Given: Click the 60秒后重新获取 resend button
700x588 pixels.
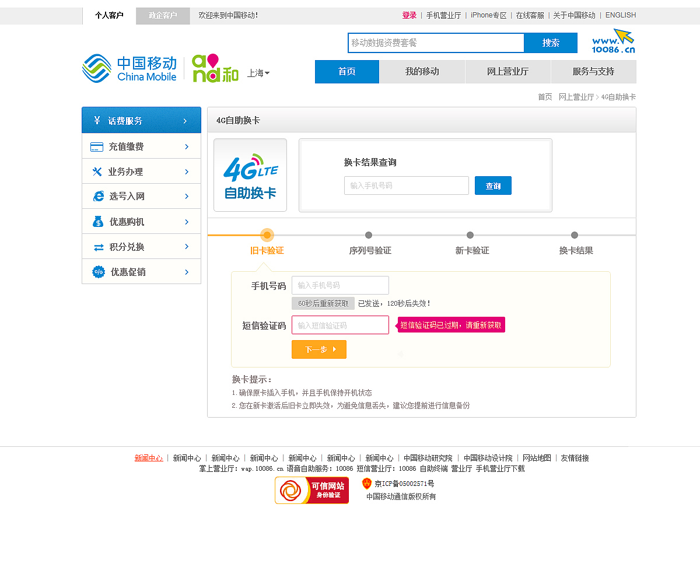Looking at the screenshot, I should [x=323, y=303].
